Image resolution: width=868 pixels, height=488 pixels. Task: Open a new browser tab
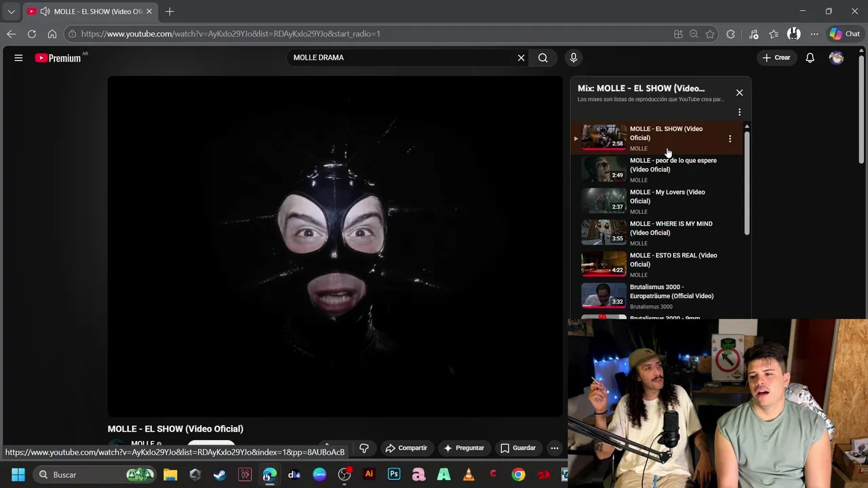(x=170, y=12)
